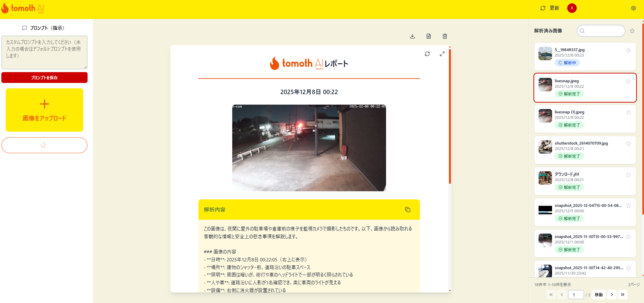644x303 pixels.
Task: Click the プロンプトを保存 button
Action: (x=44, y=78)
